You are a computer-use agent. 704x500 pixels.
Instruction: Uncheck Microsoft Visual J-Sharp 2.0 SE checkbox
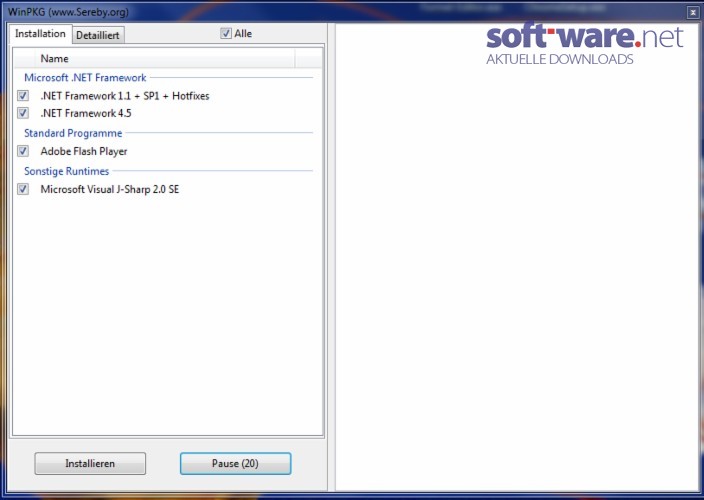(x=23, y=189)
